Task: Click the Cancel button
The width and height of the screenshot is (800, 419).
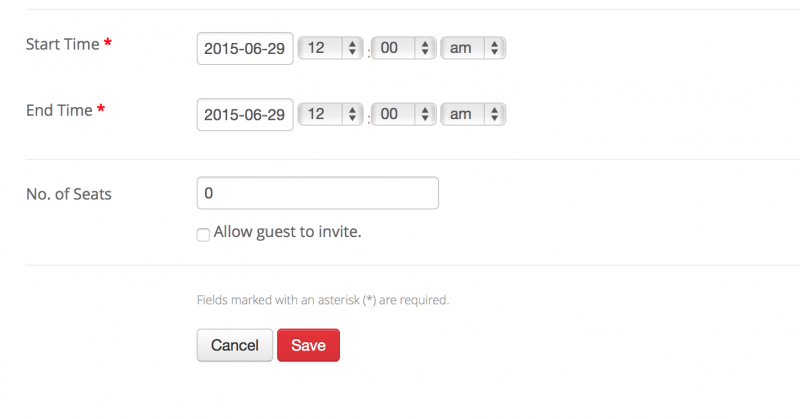Action: 235,345
